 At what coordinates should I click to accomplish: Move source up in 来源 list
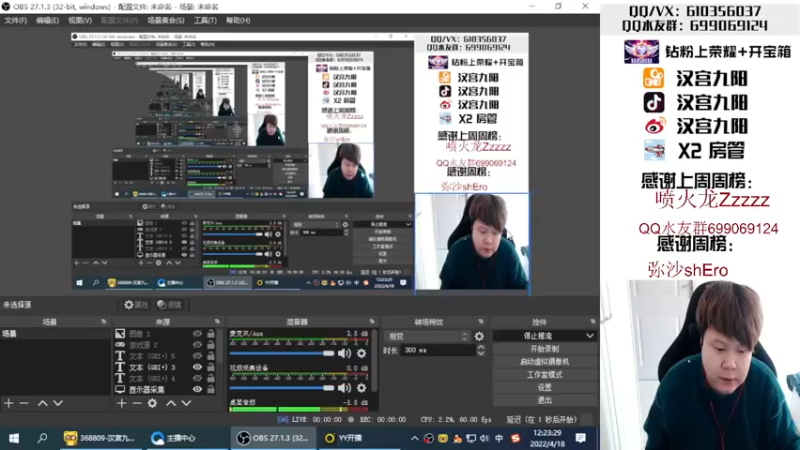[x=171, y=403]
